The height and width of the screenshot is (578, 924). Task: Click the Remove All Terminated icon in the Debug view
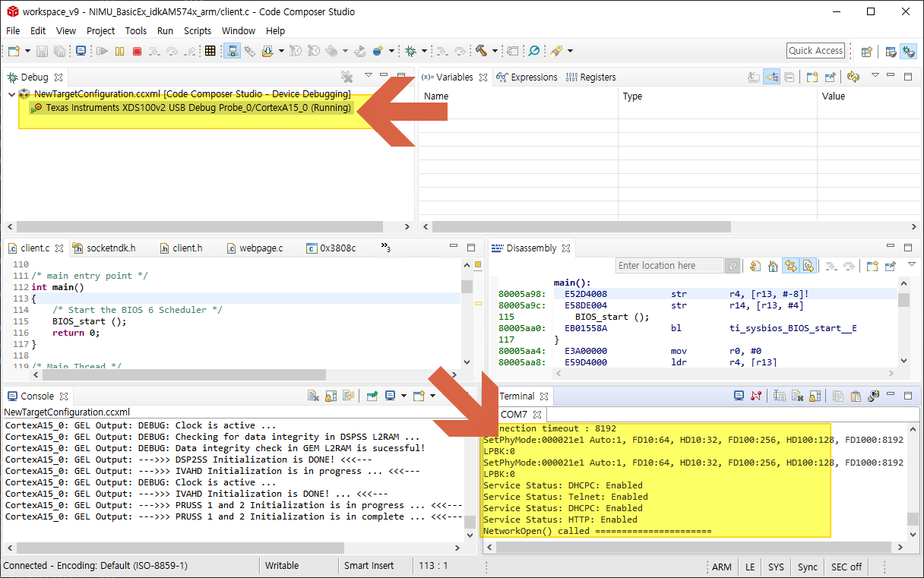[346, 77]
